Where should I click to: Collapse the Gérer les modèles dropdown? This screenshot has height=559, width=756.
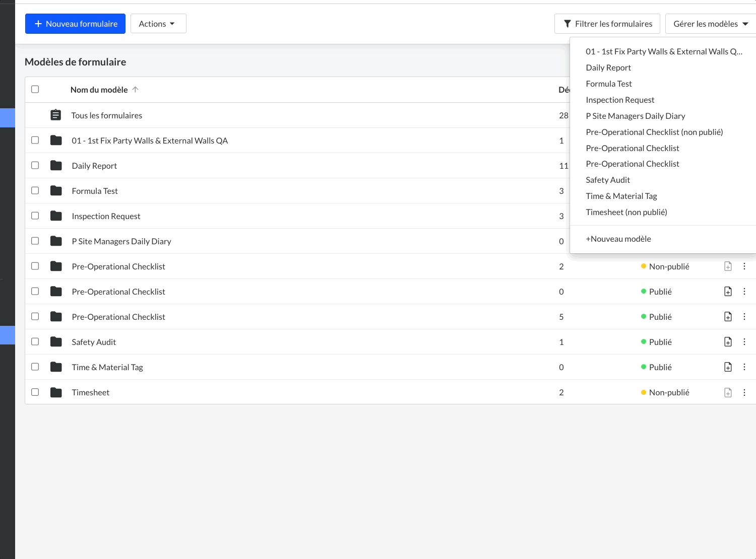(x=710, y=24)
